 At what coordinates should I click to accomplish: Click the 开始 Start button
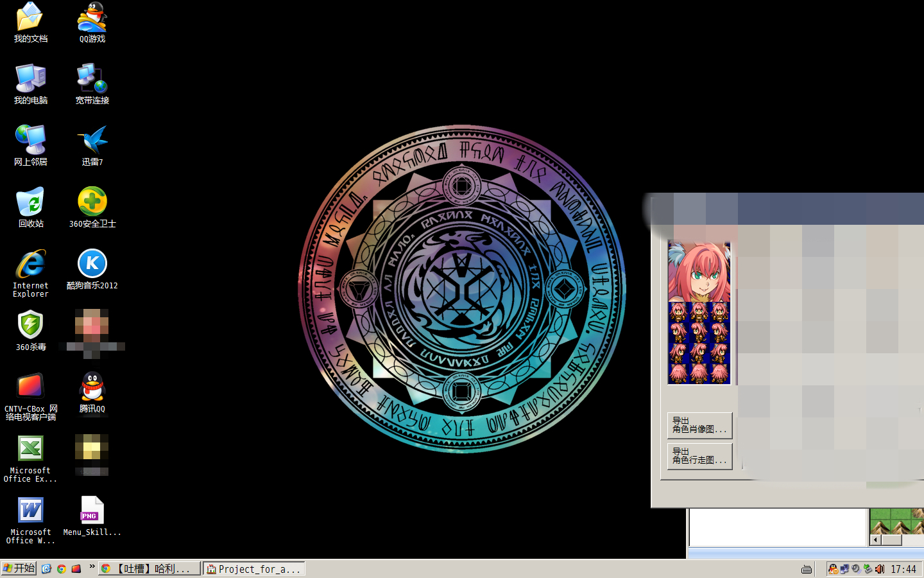pyautogui.click(x=19, y=568)
